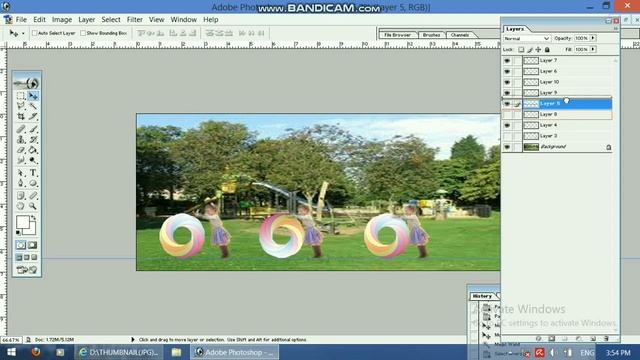
Task: Click the Windows Start button
Action: click(11, 352)
